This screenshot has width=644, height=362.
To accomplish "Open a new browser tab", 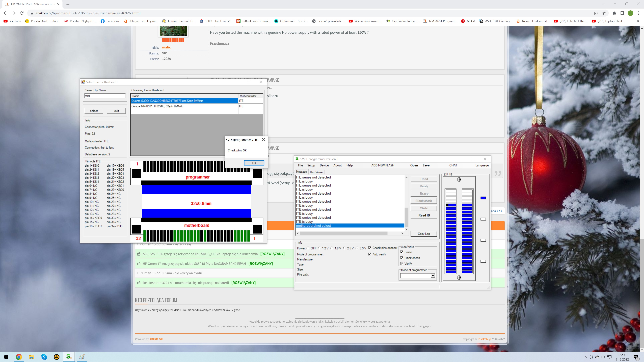I will (x=68, y=4).
